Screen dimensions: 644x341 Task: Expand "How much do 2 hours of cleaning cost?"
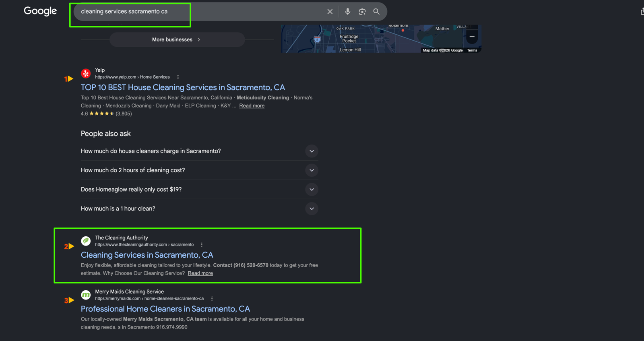[x=199, y=170]
